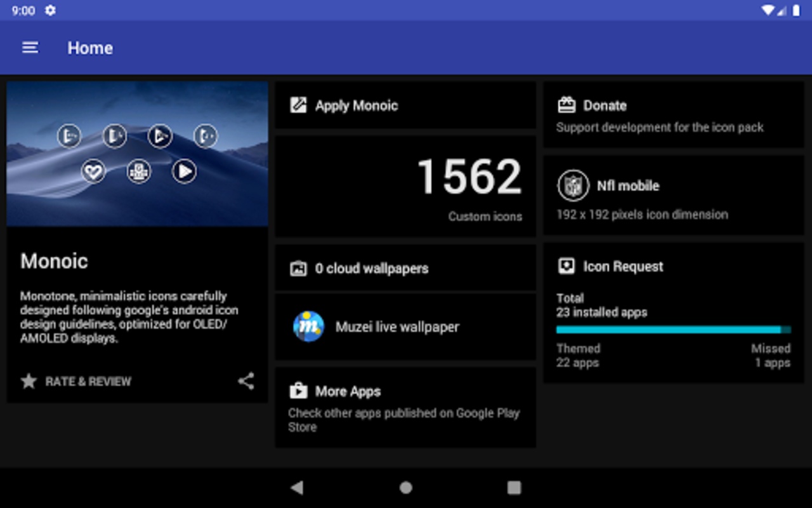Tap the Muzei live wallpaper icon
812x508 pixels.
(308, 327)
